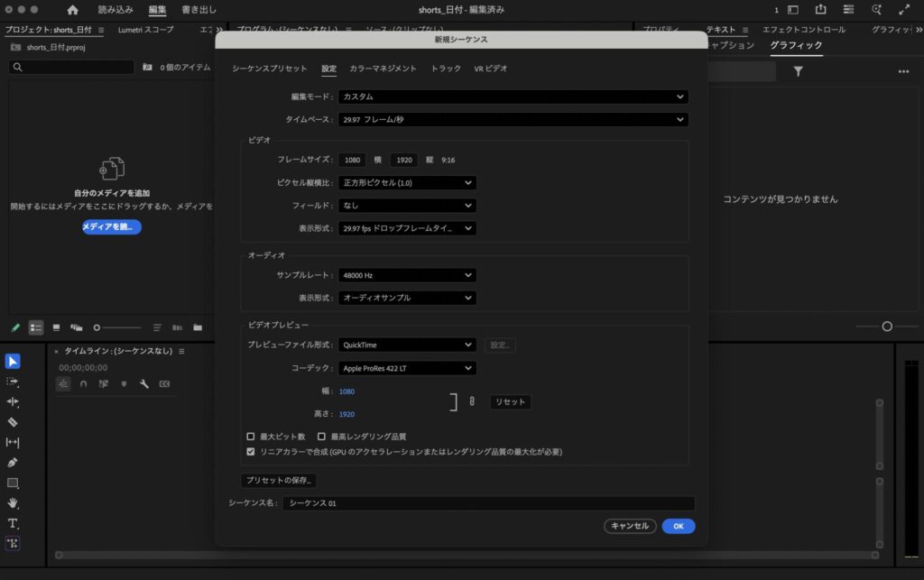Click the filter funnel icon in Graphics panel
Image resolution: width=924 pixels, height=580 pixels.
click(798, 71)
